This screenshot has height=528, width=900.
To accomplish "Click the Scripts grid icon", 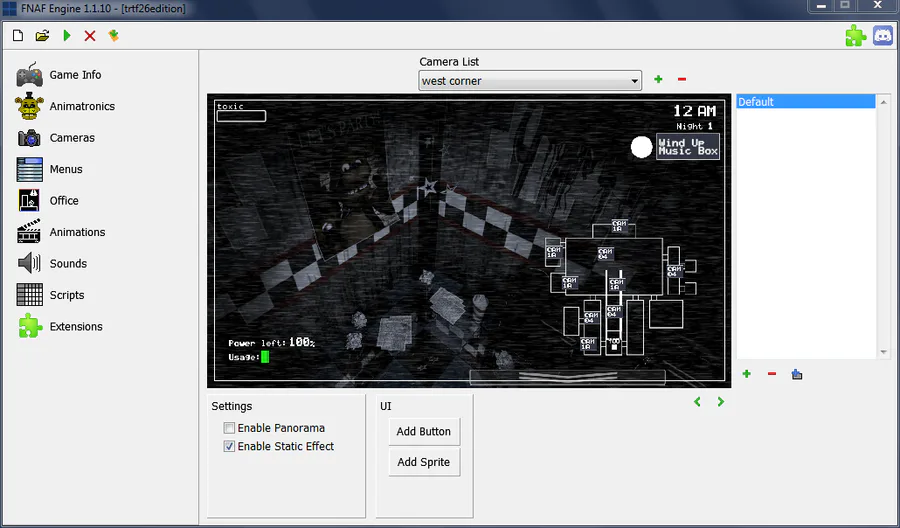I will pos(29,295).
